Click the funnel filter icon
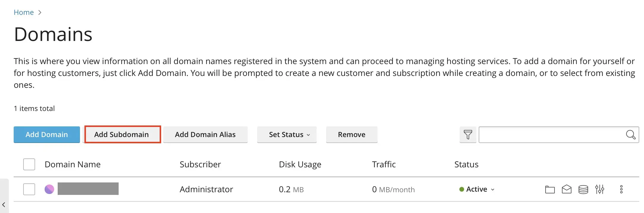 click(468, 135)
